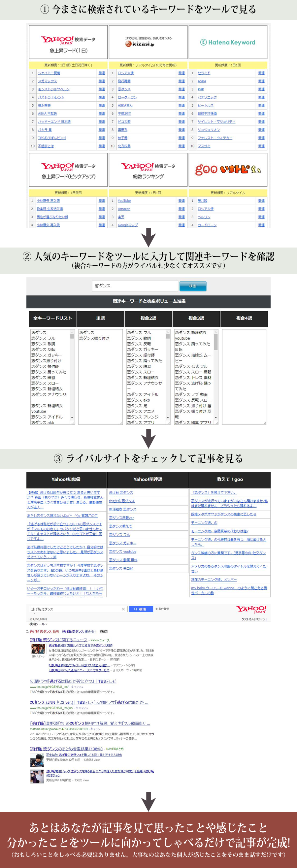Select the 複合2語 column tab
The height and width of the screenshot is (868, 297).
click(148, 318)
